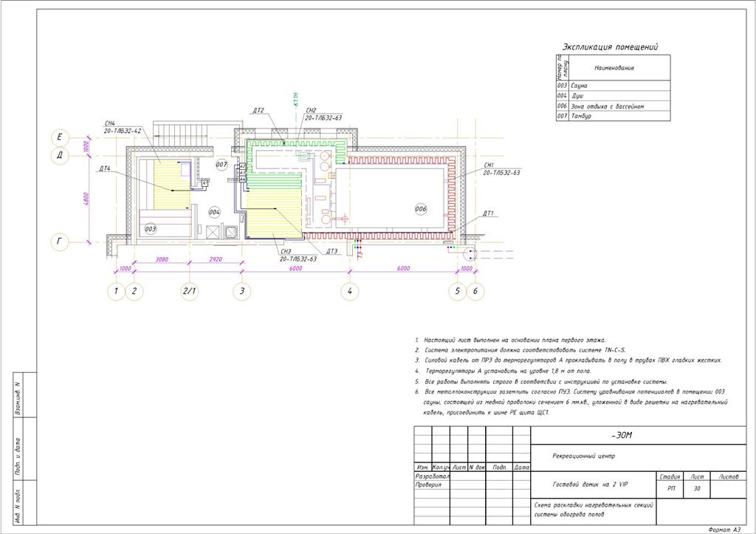Screen dimensions: 756x534
Task: Select the Экспликация помещений table title
Action: (610, 47)
